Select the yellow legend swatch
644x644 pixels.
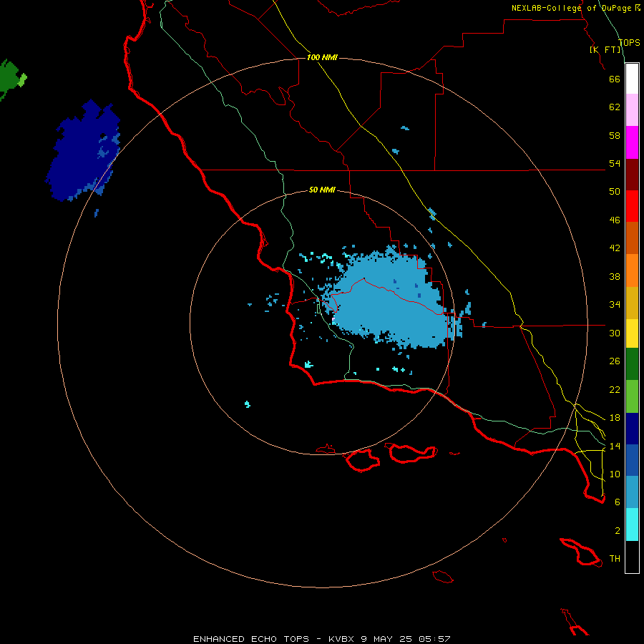(632, 333)
